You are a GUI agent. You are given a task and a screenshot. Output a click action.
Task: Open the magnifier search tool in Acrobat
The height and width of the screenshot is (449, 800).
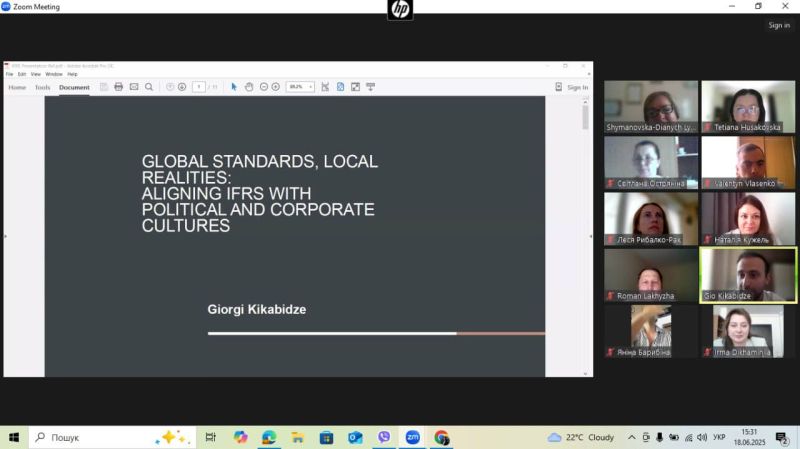(x=149, y=87)
